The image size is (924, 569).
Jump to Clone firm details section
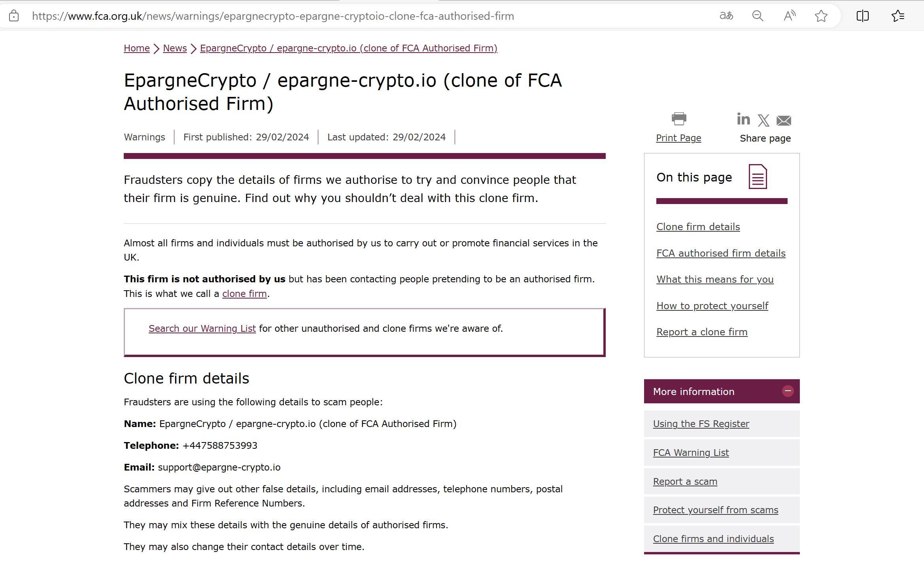(698, 227)
